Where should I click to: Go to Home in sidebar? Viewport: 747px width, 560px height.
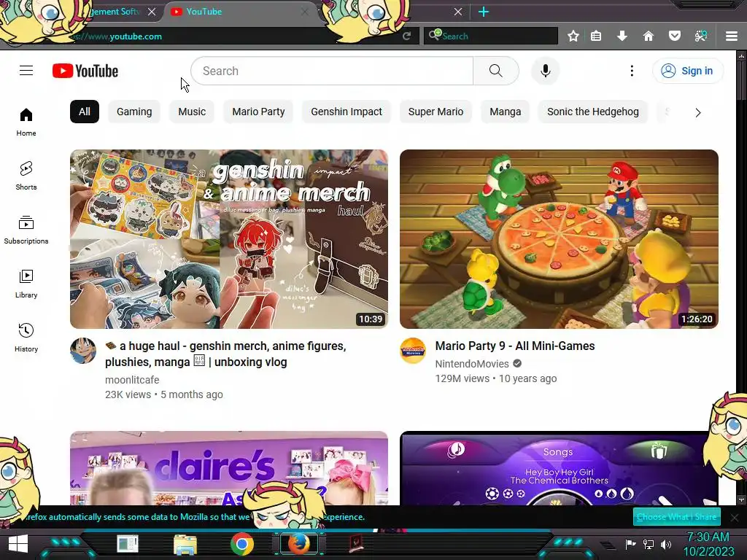pos(26,122)
